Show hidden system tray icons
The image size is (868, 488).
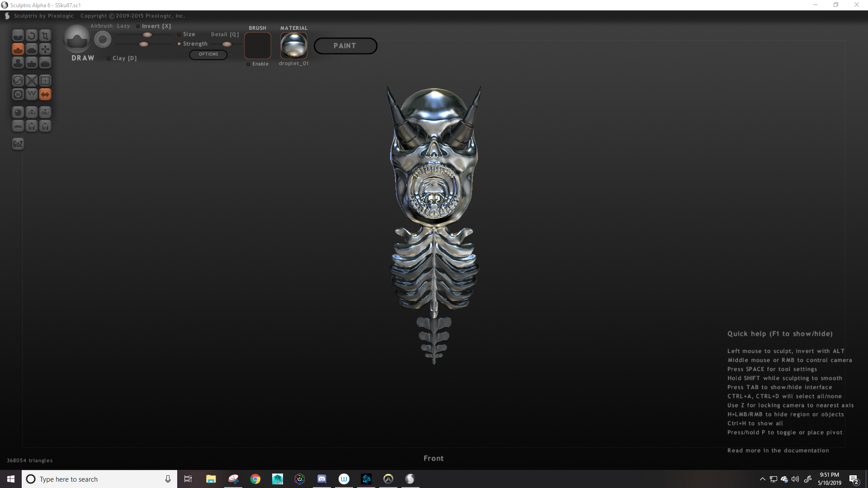click(763, 479)
